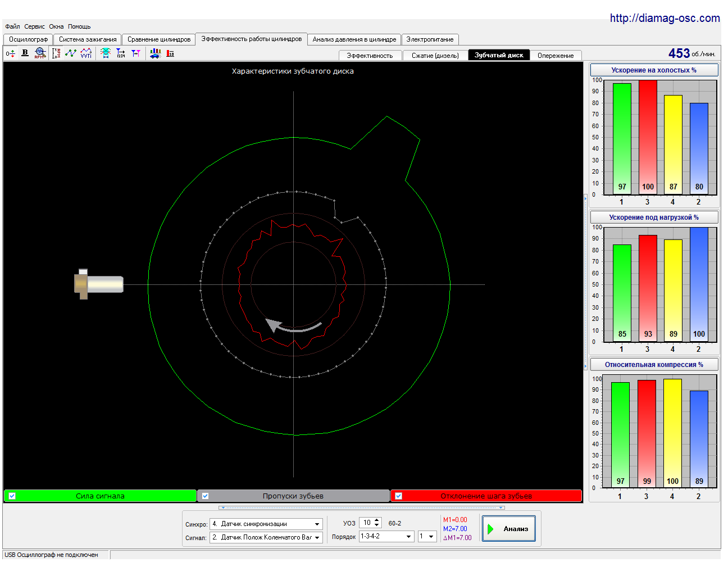Screen dimensions: 728x562
Task: Open the Сжатие (дизель) sub-tab
Action: (x=435, y=55)
